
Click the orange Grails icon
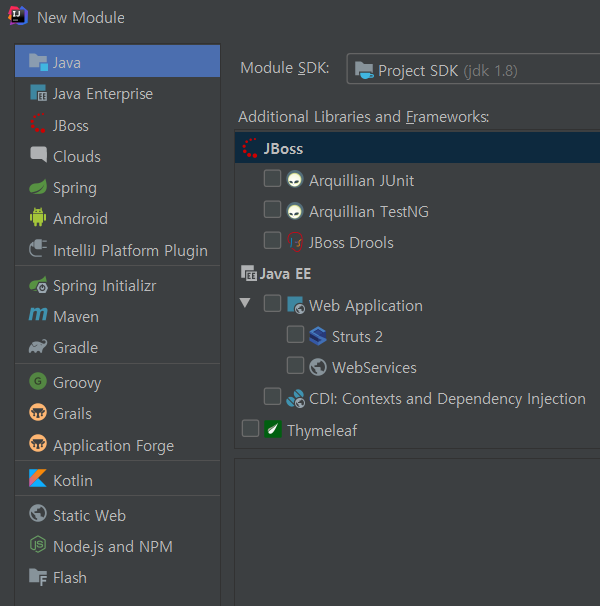(x=38, y=412)
